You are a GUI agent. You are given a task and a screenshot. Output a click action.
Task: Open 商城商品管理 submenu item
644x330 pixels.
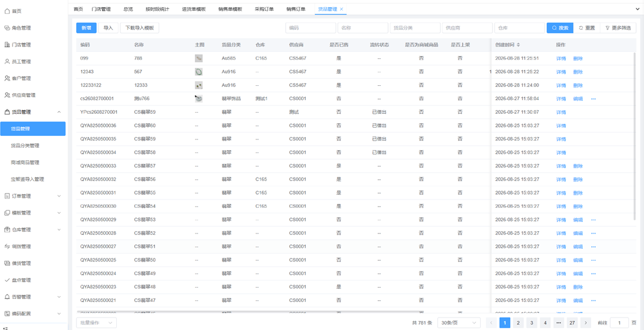pos(25,163)
